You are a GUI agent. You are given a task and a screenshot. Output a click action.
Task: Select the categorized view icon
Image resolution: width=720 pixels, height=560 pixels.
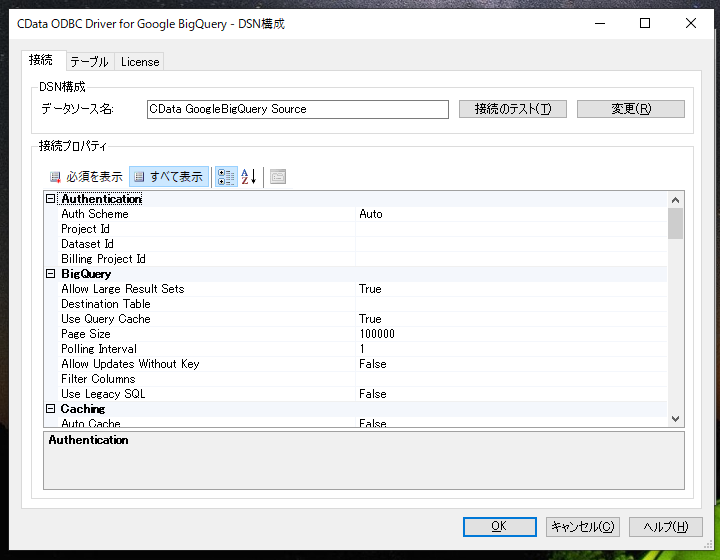[x=226, y=177]
